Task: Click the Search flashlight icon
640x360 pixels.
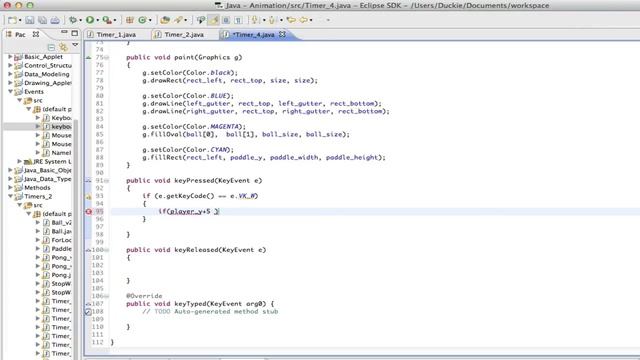Action: tap(178, 20)
